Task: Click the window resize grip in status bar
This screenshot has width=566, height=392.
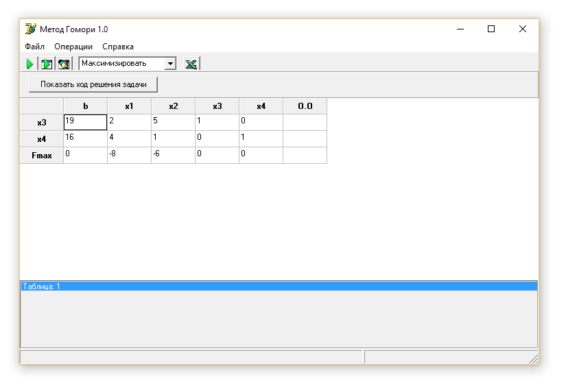Action: click(534, 359)
